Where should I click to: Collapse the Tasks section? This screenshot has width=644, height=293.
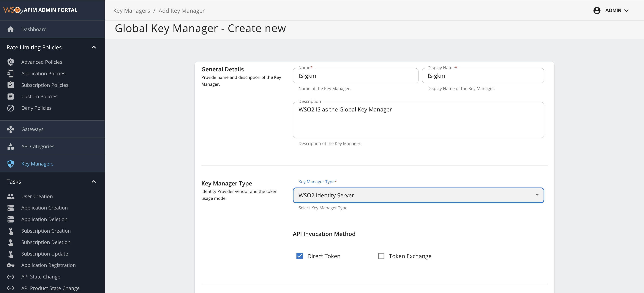pyautogui.click(x=94, y=182)
